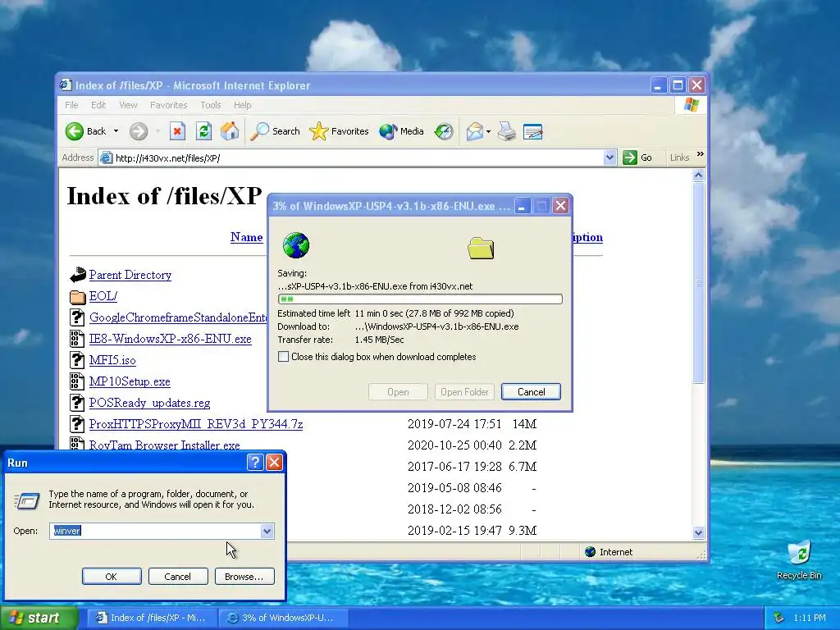Click the folder icon in download dialog
Image resolution: width=840 pixels, height=630 pixels.
pyautogui.click(x=481, y=248)
